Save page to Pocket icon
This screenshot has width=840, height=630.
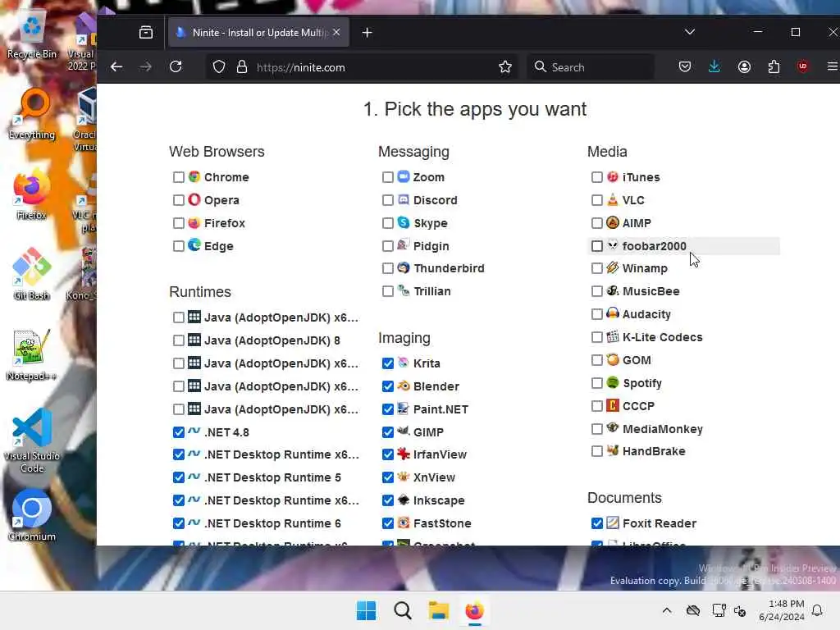[685, 66]
